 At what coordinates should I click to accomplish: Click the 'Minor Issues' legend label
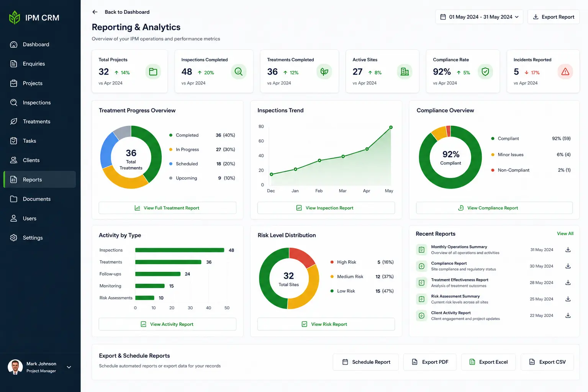click(511, 155)
